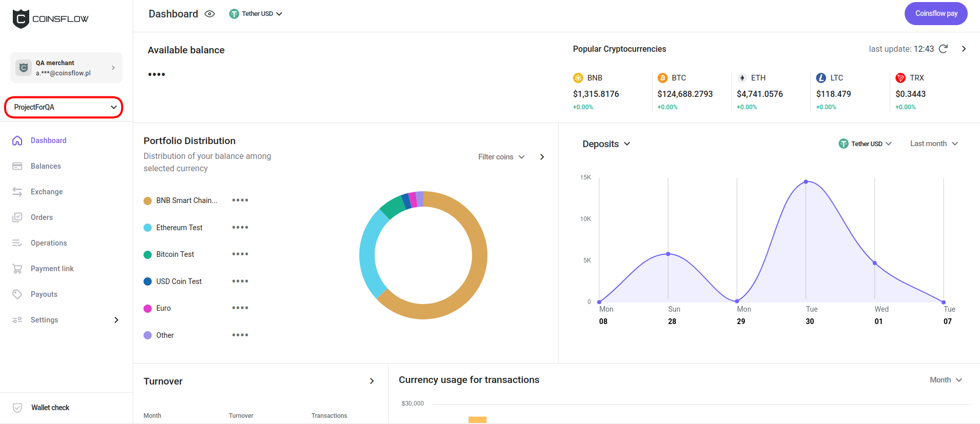Click the Exchange arrows icon in sidebar
Image resolution: width=980 pixels, height=424 pixels.
pyautogui.click(x=17, y=192)
